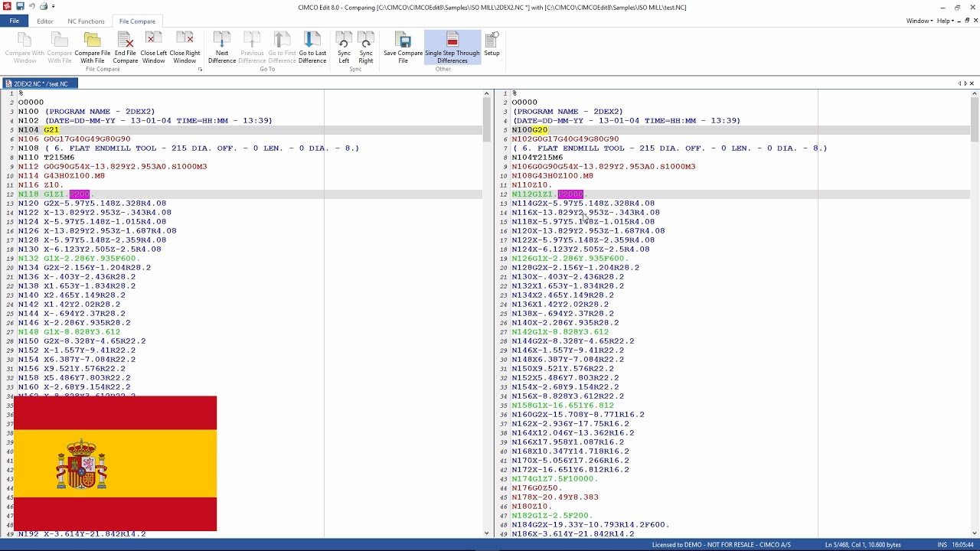The height and width of the screenshot is (551, 980).
Task: Click right pane vertical scrollbar thumb
Action: [975, 120]
